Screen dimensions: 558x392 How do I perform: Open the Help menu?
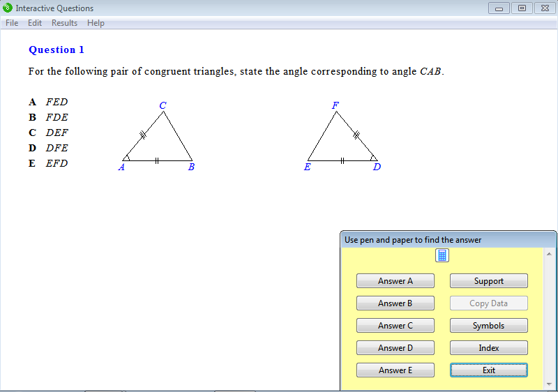[x=96, y=23]
